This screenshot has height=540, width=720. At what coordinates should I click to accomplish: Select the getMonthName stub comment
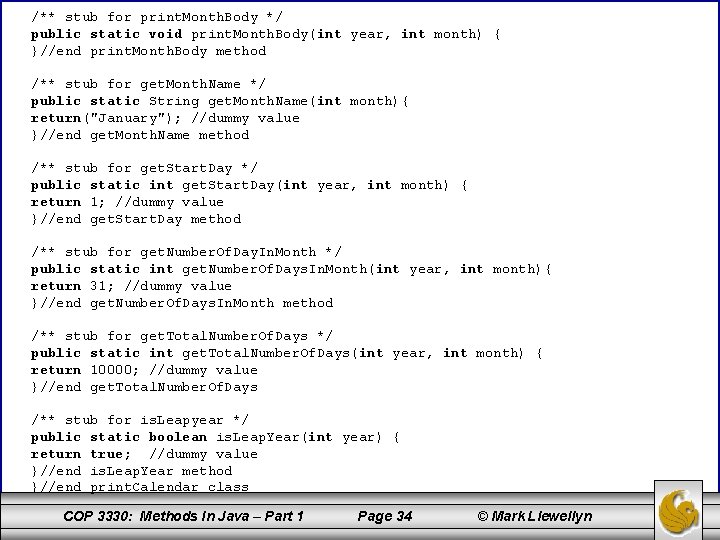(148, 84)
